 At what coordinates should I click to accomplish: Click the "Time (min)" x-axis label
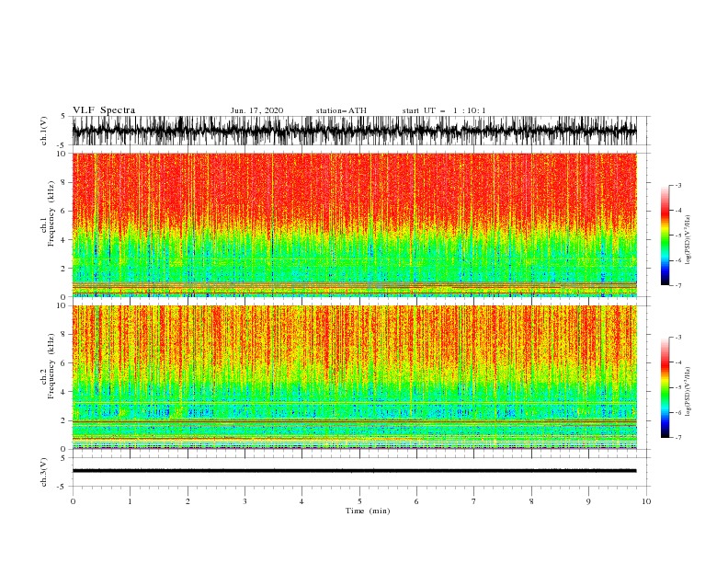pos(368,511)
